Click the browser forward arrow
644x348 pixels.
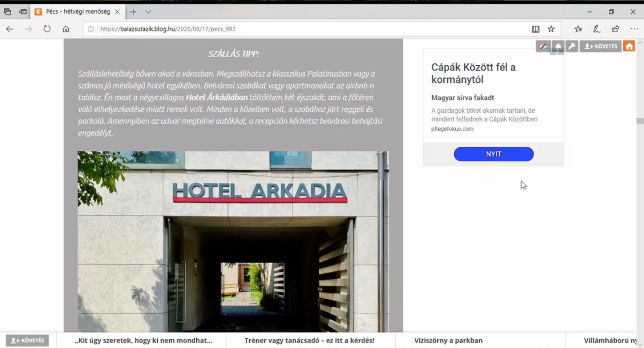click(x=28, y=29)
